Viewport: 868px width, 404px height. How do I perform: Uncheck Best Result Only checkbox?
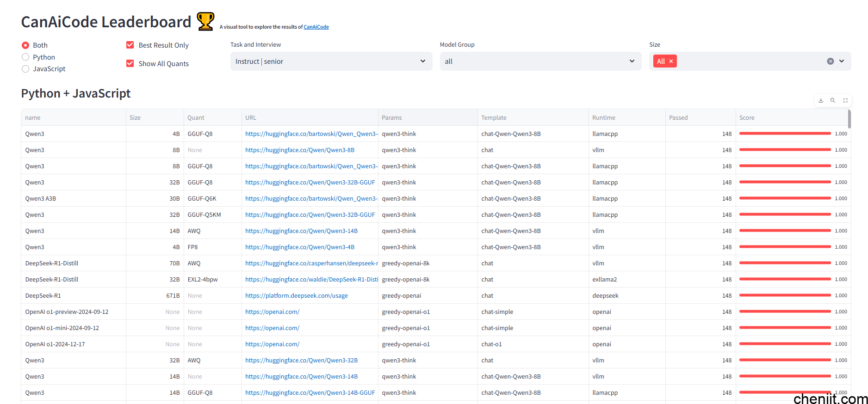coord(130,45)
